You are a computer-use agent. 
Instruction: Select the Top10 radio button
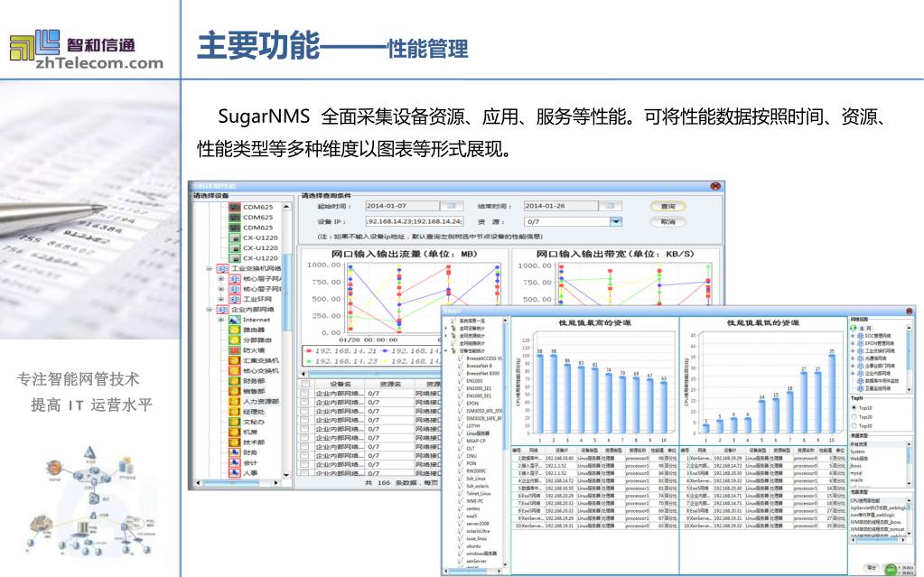tap(854, 407)
